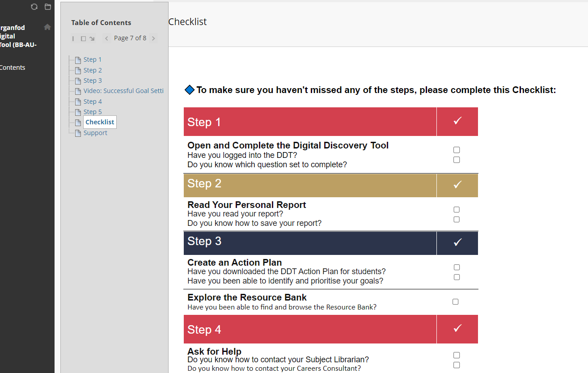Open the folder icon in the course menu
This screenshot has width=588, height=373.
coord(48,7)
